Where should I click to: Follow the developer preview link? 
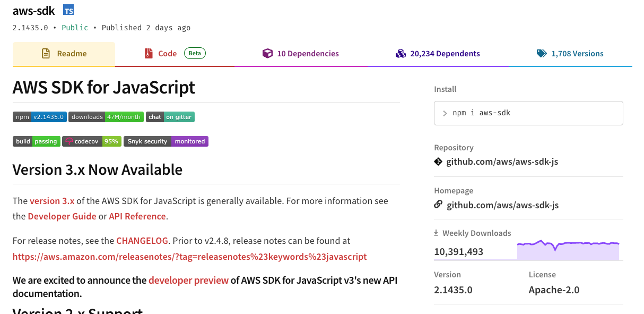[188, 280]
